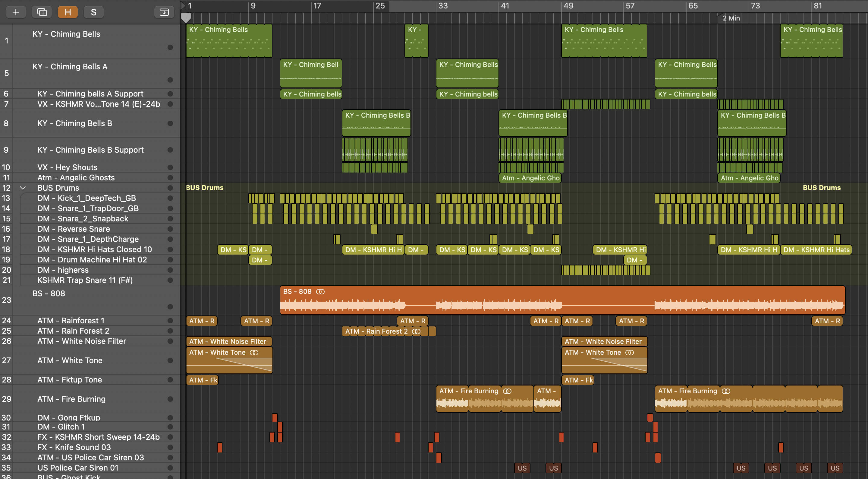The image size is (868, 479).
Task: Select the first ATM - White Noise Filter region
Action: [229, 341]
